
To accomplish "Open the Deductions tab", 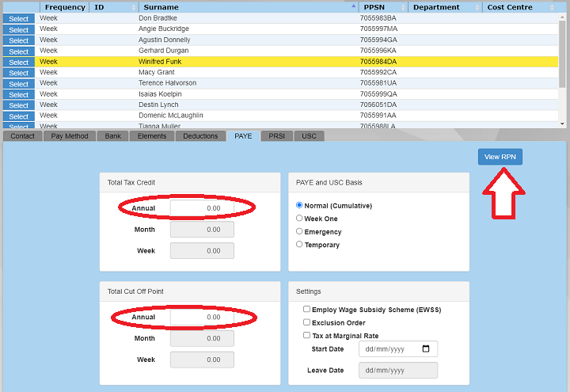I will 200,136.
